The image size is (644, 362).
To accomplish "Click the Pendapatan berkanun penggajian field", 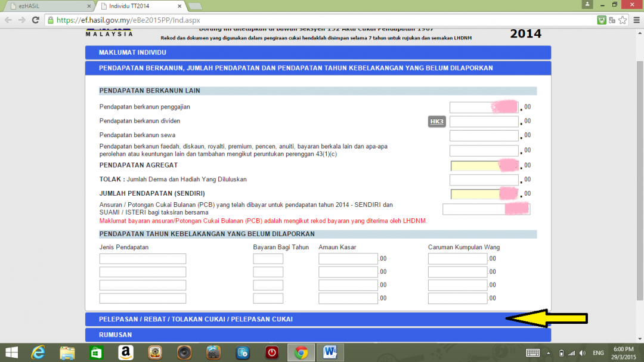I will [x=484, y=107].
